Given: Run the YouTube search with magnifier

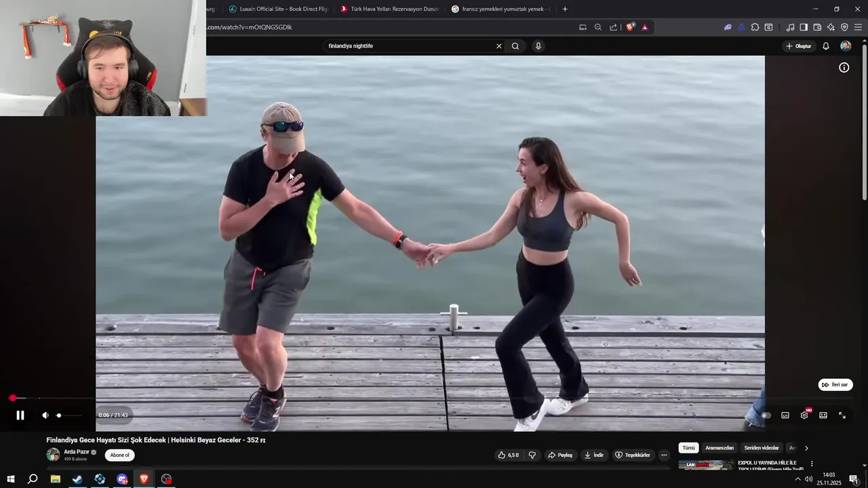Looking at the screenshot, I should coord(515,46).
